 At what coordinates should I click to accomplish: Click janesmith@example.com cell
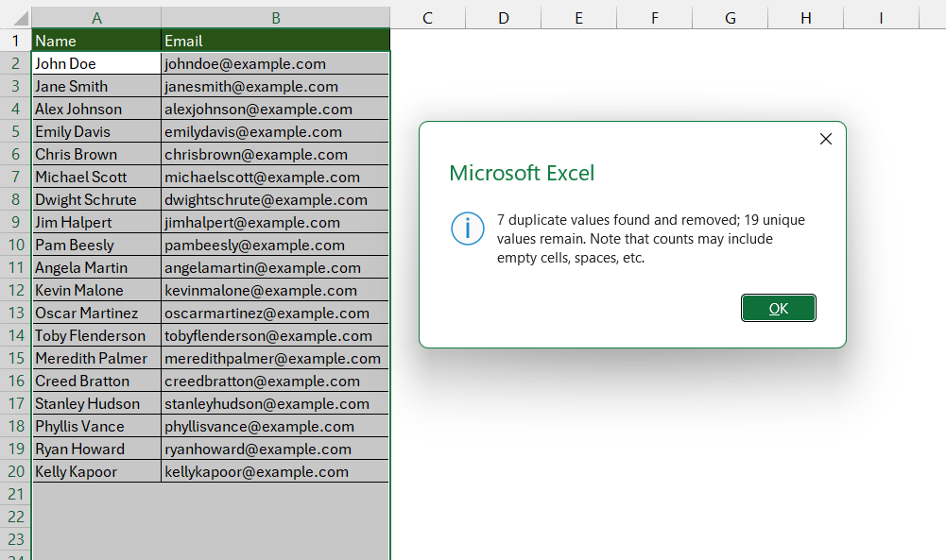(276, 86)
